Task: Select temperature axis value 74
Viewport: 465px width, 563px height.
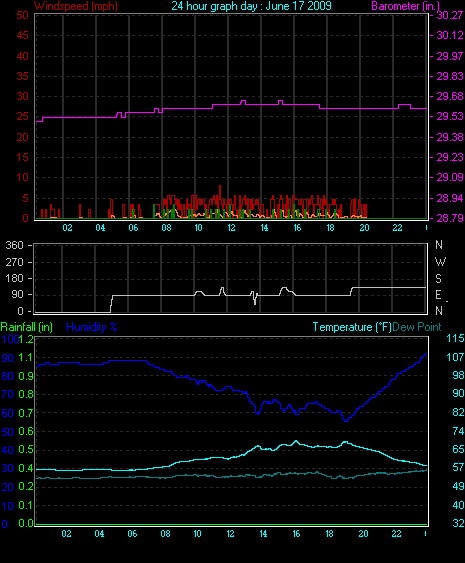Action: coord(458,431)
